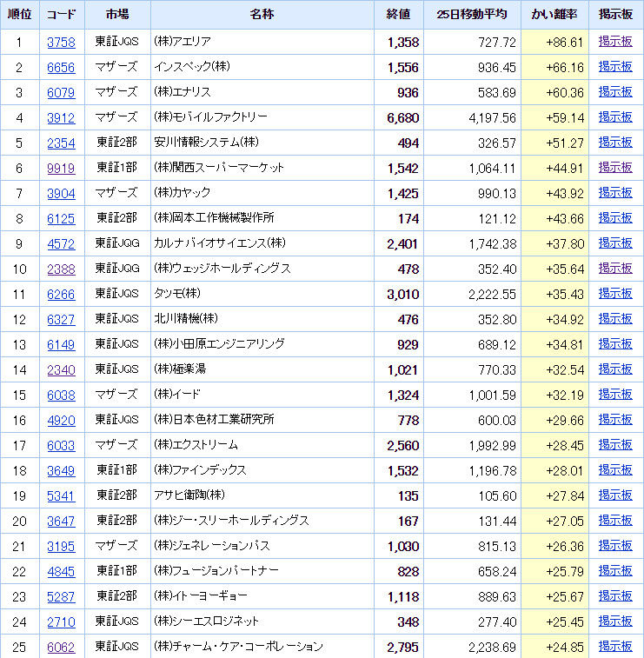The height and width of the screenshot is (658, 644).
Task: Open stock code 6149 link
Action: click(61, 344)
